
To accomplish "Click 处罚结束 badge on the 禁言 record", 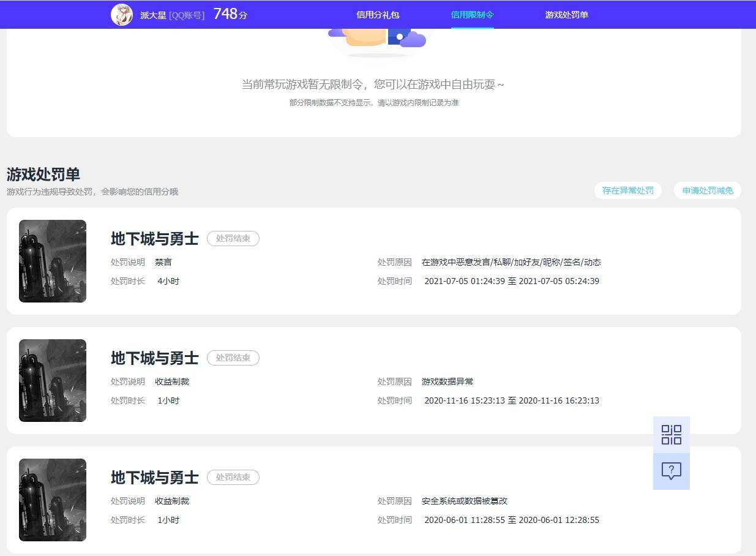I will tap(233, 238).
